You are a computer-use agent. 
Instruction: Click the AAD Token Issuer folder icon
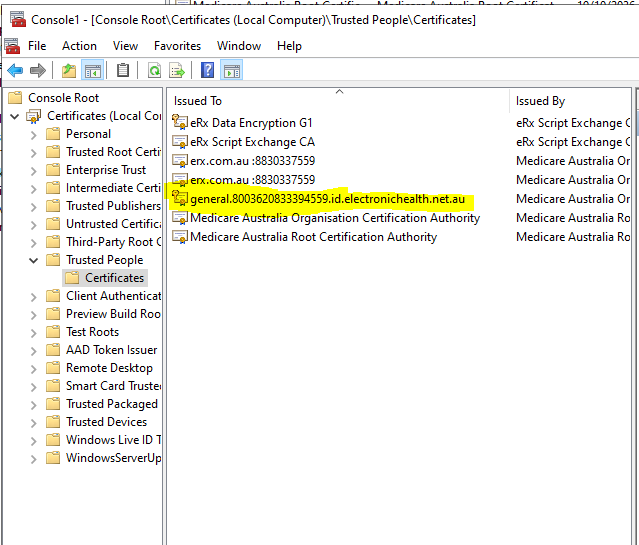pyautogui.click(x=53, y=350)
